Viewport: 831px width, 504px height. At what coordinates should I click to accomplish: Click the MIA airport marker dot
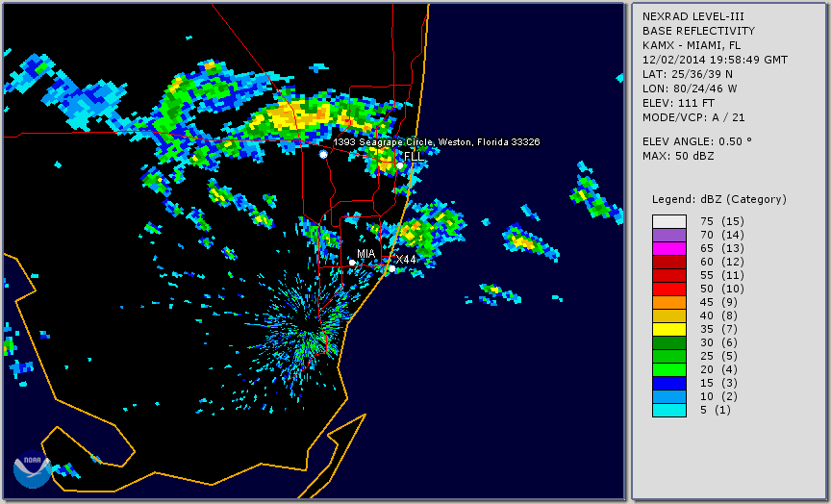(x=352, y=263)
